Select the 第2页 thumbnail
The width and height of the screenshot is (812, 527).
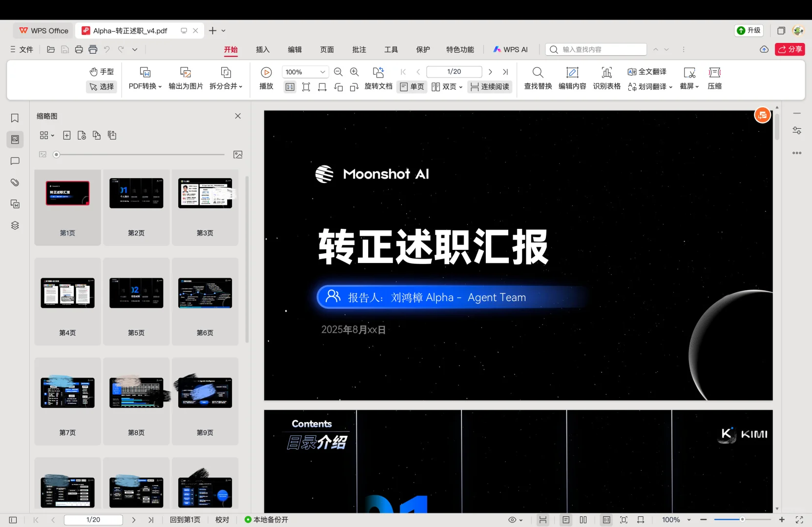(136, 207)
